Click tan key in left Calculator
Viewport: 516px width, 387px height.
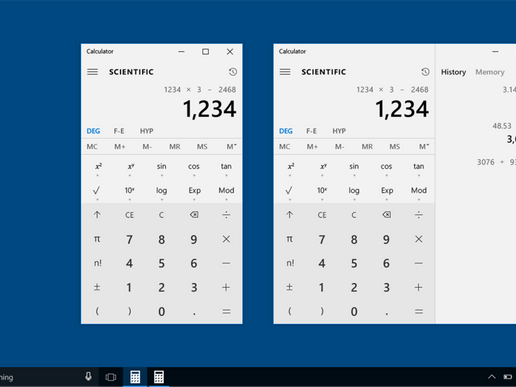tap(226, 166)
